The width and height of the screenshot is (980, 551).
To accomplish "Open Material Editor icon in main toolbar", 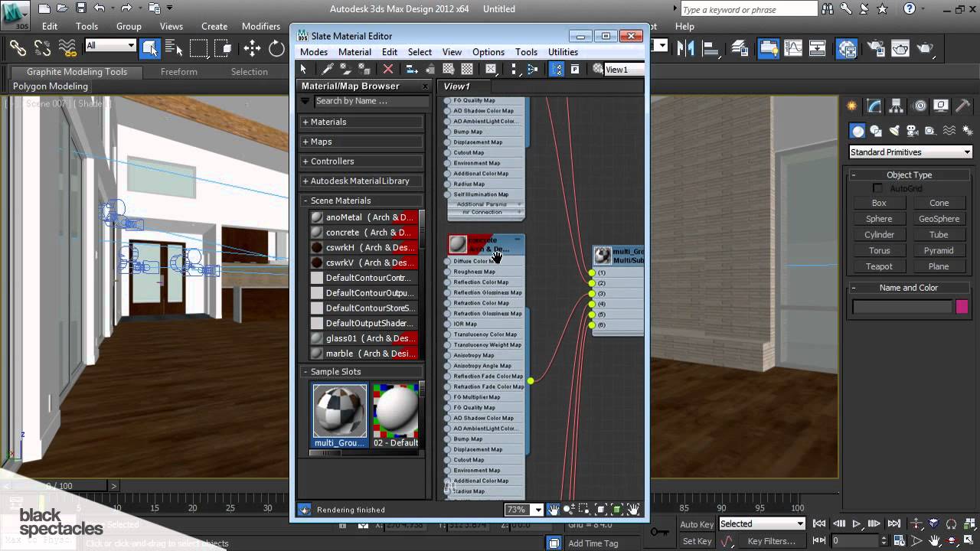I will pyautogui.click(x=847, y=49).
